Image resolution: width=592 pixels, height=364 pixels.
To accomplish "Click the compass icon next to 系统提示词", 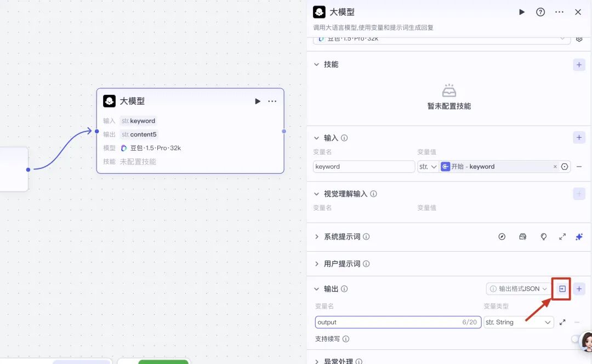I will coord(502,236).
